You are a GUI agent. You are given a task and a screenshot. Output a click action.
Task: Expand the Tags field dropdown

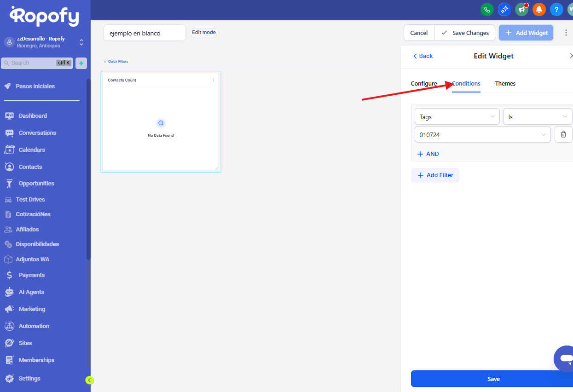point(457,117)
